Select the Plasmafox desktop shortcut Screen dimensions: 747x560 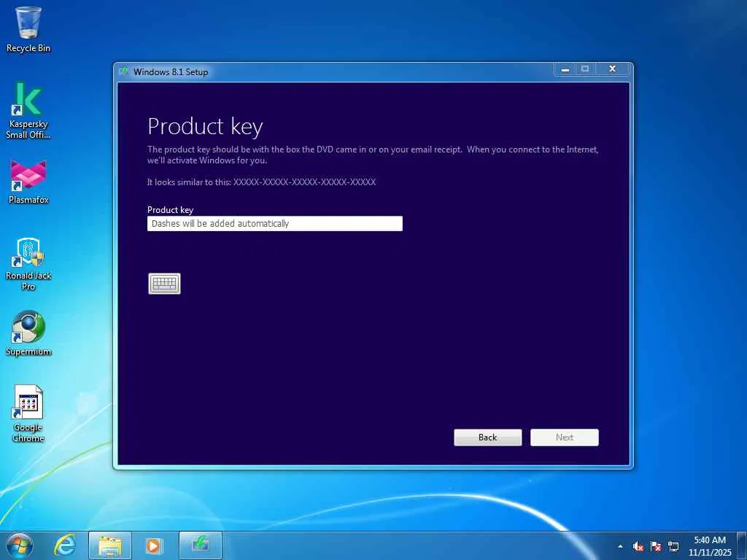pyautogui.click(x=28, y=182)
